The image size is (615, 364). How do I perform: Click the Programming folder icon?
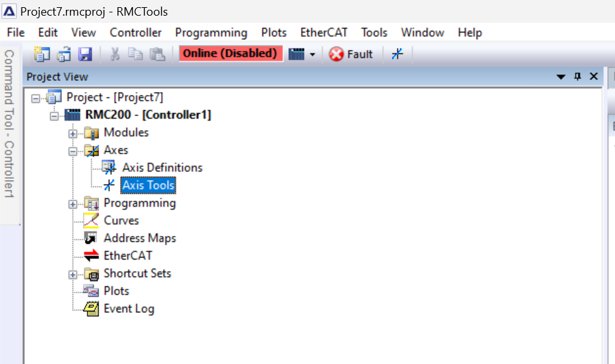91,203
